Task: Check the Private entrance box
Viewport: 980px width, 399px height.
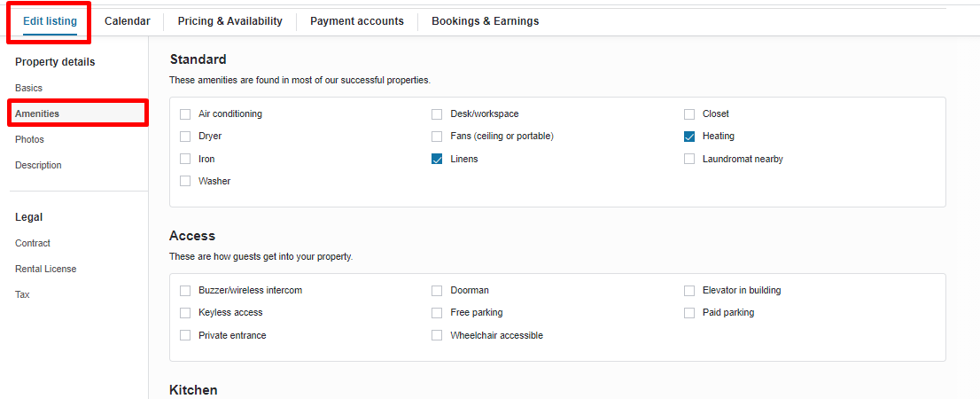Action: 185,336
